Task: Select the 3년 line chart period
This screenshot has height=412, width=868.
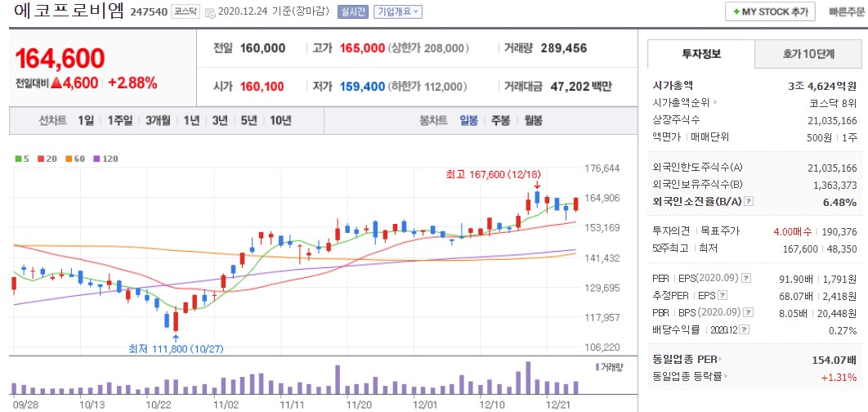Action: click(220, 120)
